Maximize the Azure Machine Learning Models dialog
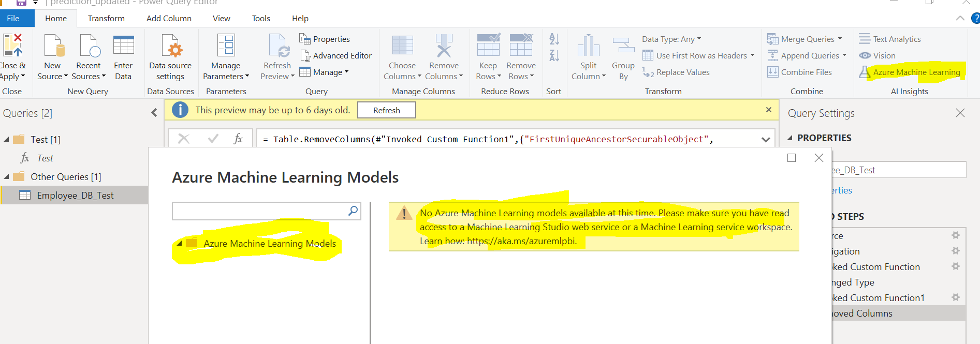The image size is (980, 344). (792, 158)
